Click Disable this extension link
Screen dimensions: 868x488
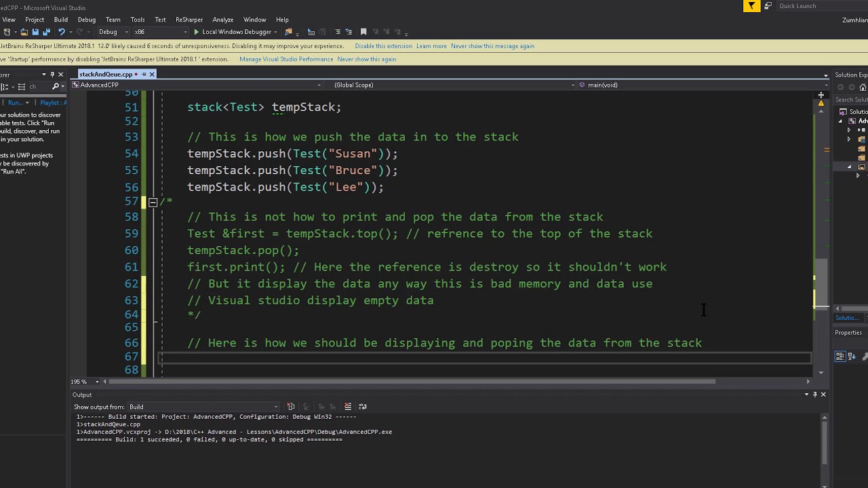tap(384, 46)
